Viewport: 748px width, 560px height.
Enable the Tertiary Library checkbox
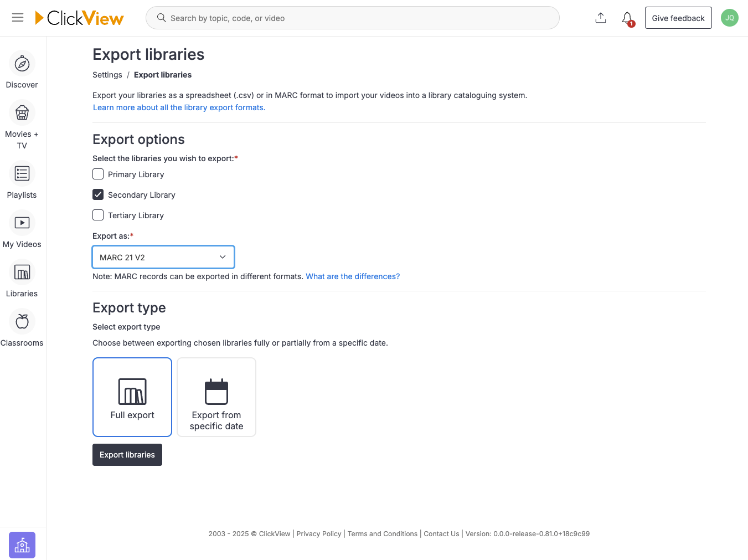pyautogui.click(x=98, y=215)
